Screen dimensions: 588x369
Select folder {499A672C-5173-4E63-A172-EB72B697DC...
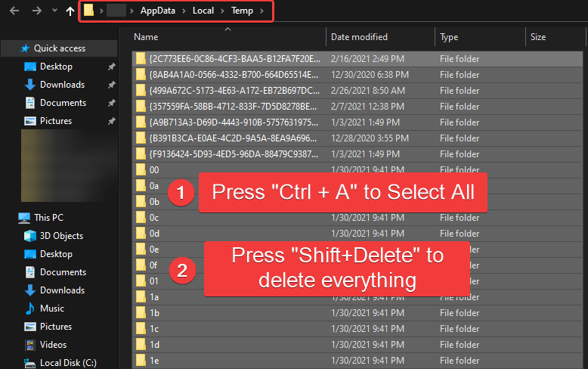(357, 91)
